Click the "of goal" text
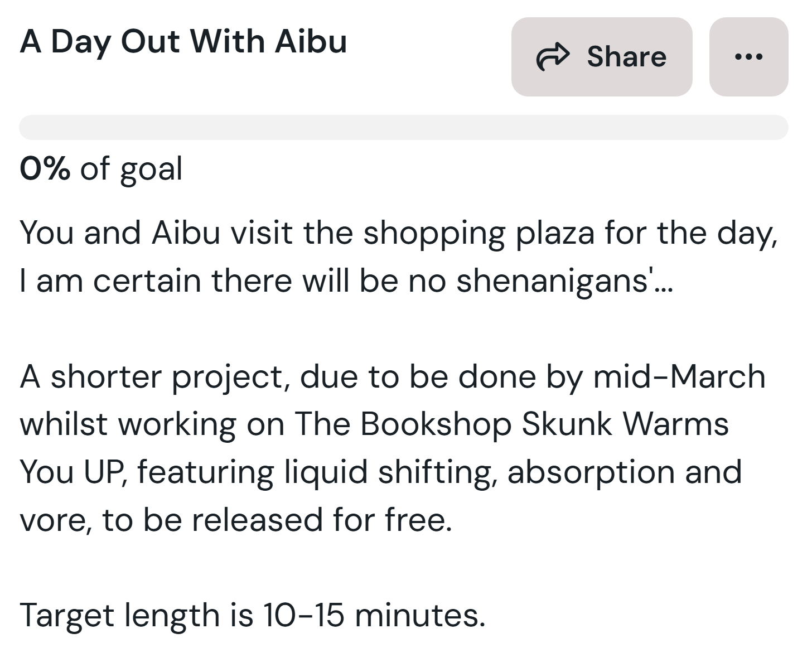Image resolution: width=812 pixels, height=672 pixels. (x=132, y=168)
